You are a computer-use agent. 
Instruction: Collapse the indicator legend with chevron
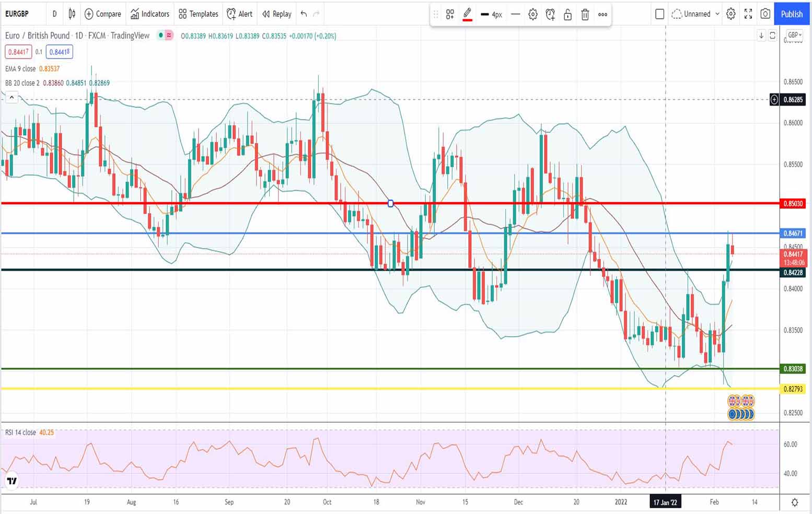coord(11,97)
